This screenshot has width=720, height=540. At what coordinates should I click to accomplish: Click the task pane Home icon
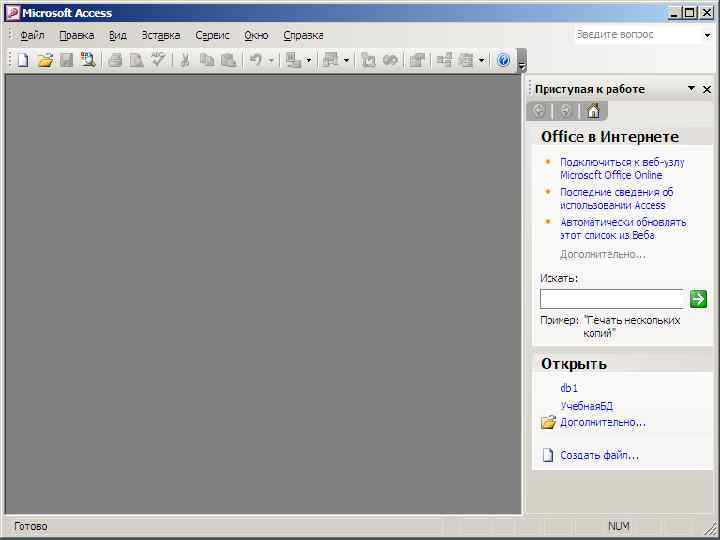[593, 111]
